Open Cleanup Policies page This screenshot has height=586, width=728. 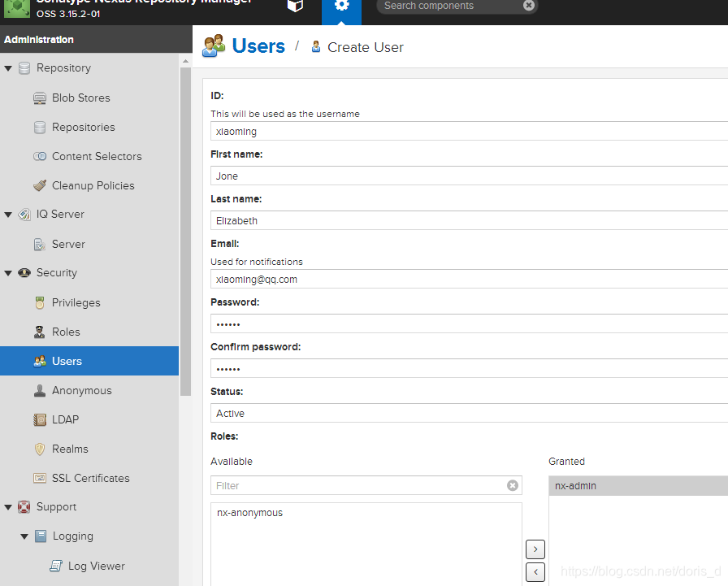(93, 186)
